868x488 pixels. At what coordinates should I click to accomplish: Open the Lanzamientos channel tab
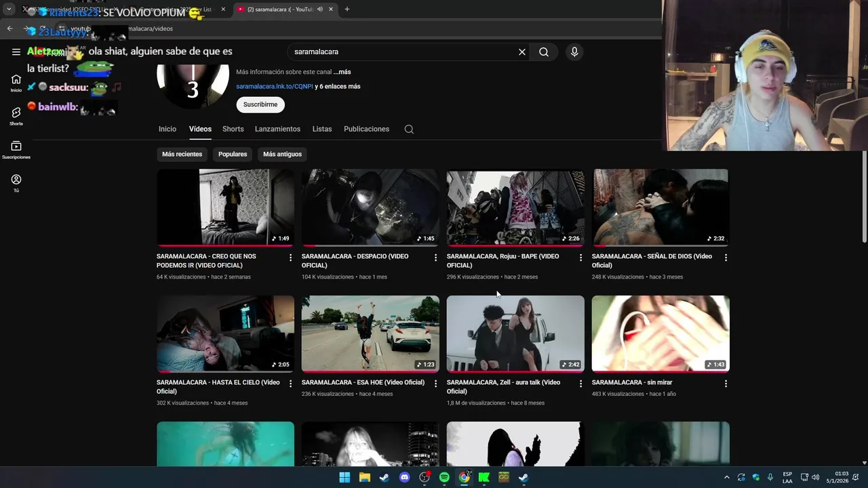(277, 129)
